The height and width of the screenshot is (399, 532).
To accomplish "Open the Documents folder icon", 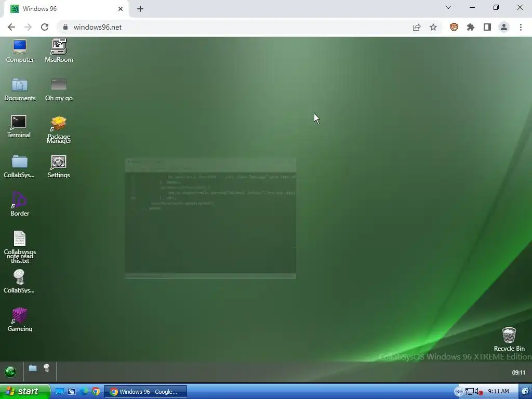I will click(20, 89).
